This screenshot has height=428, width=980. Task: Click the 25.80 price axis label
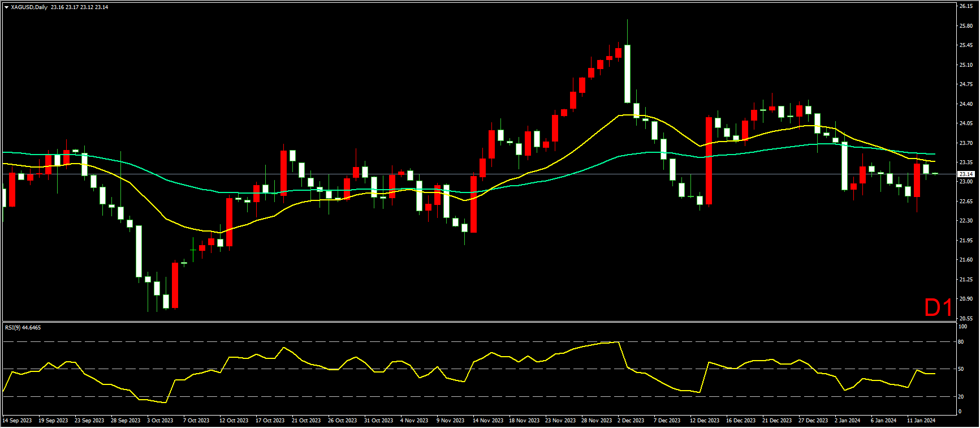(x=966, y=26)
